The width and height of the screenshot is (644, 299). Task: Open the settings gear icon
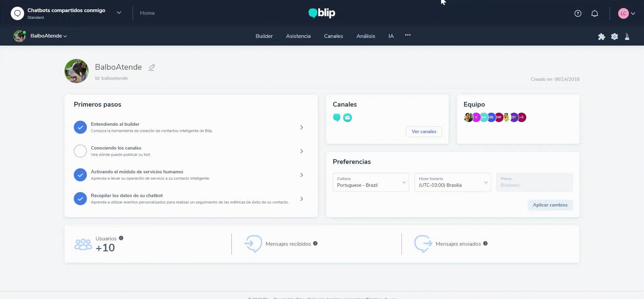(614, 37)
